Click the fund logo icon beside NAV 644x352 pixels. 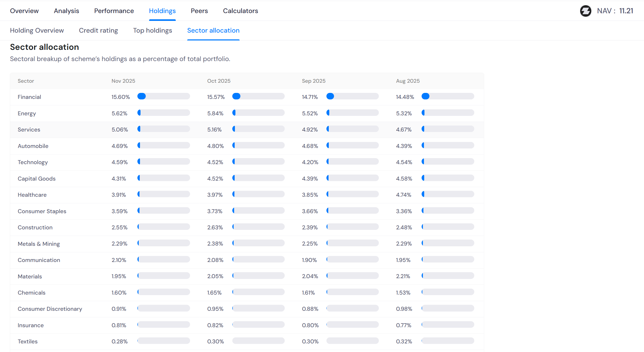(585, 11)
